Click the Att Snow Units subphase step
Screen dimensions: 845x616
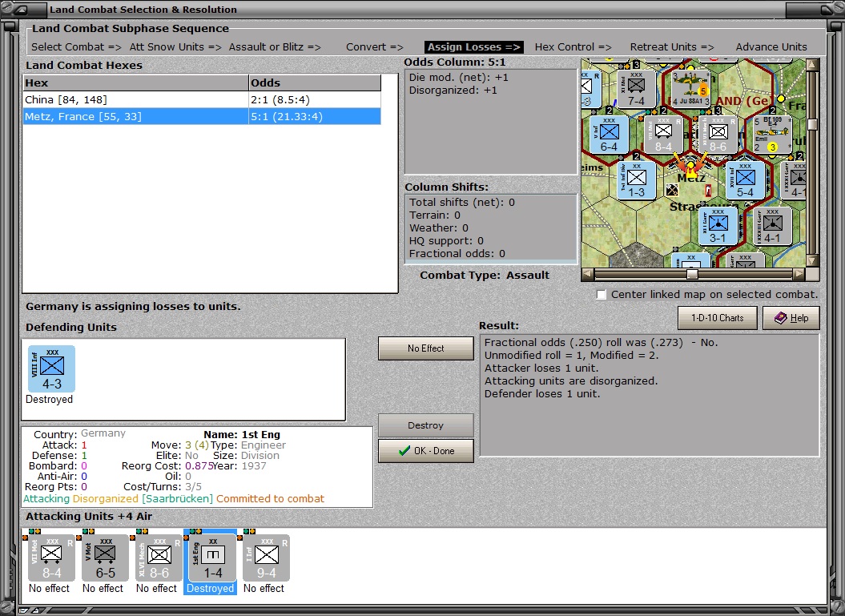[x=175, y=47]
